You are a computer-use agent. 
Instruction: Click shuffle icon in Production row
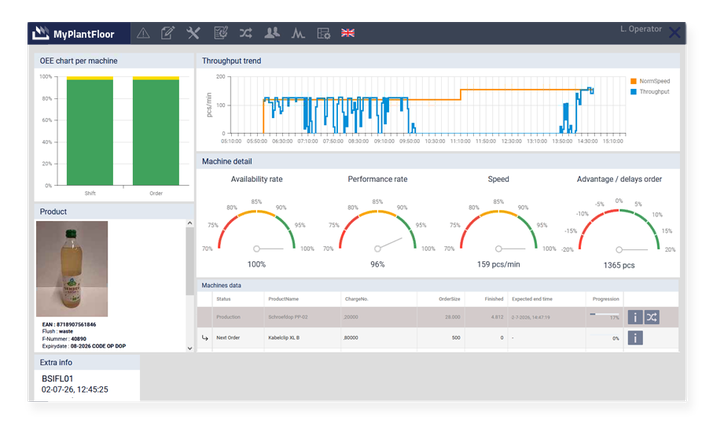click(x=652, y=317)
